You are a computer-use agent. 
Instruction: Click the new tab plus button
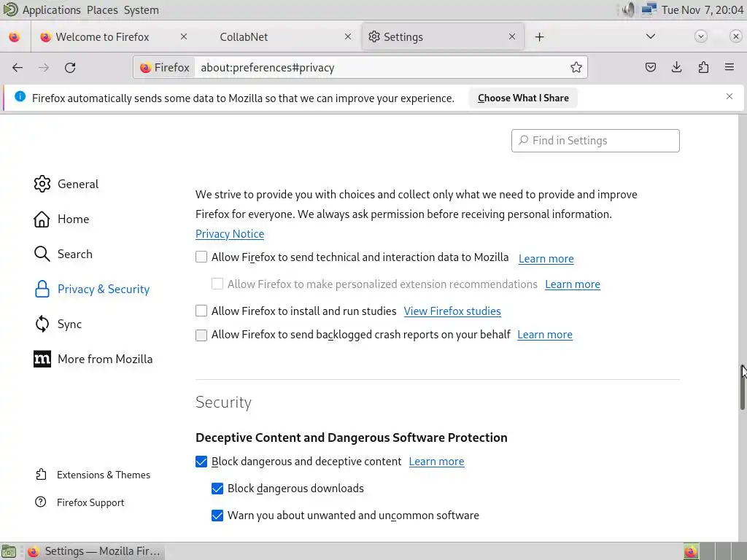(x=540, y=36)
